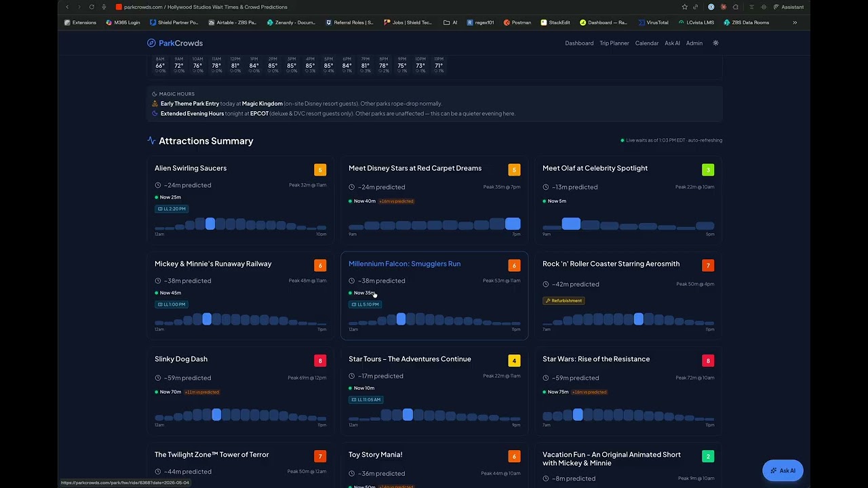Expand the AI bookmarks folder
This screenshot has height=488, width=868.
point(450,22)
